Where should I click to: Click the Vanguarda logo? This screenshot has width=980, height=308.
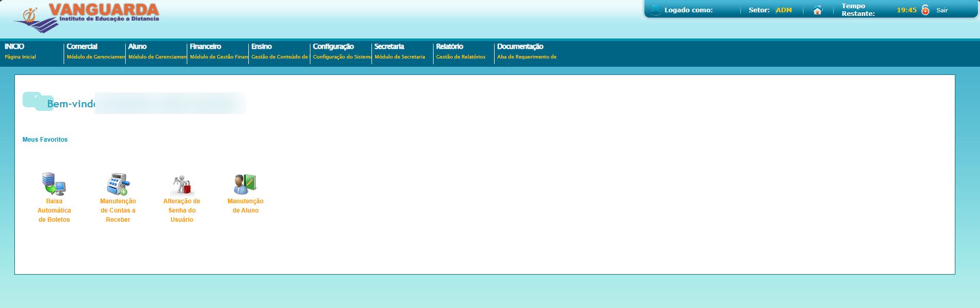click(86, 18)
